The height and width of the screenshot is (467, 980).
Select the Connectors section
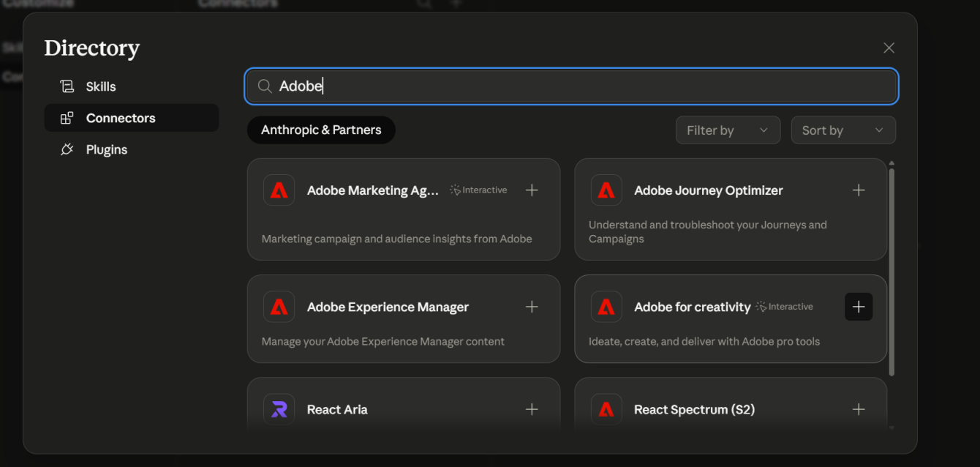[x=132, y=118]
